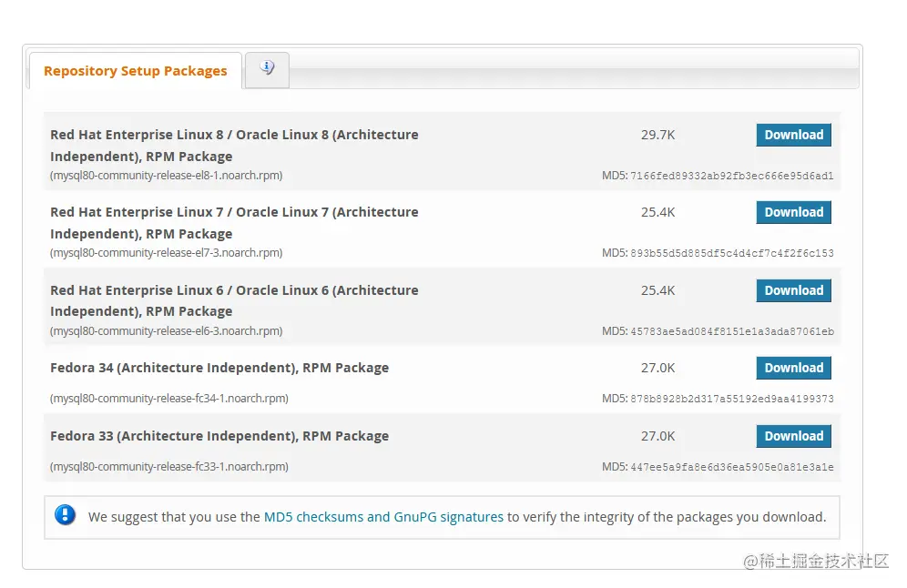Screen dimensions: 907x588
Task: Click the mysql80-community-release-el6-3.noarch.rpm filename
Action: [x=166, y=331]
